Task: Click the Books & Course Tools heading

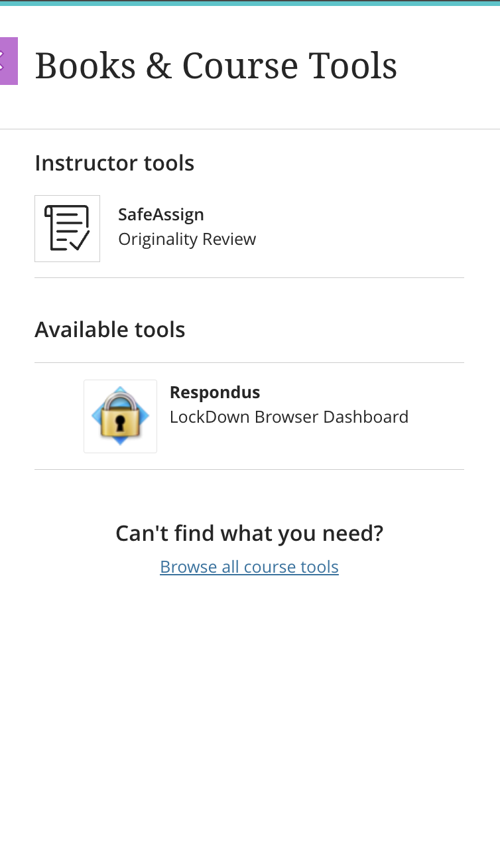Action: [x=216, y=66]
